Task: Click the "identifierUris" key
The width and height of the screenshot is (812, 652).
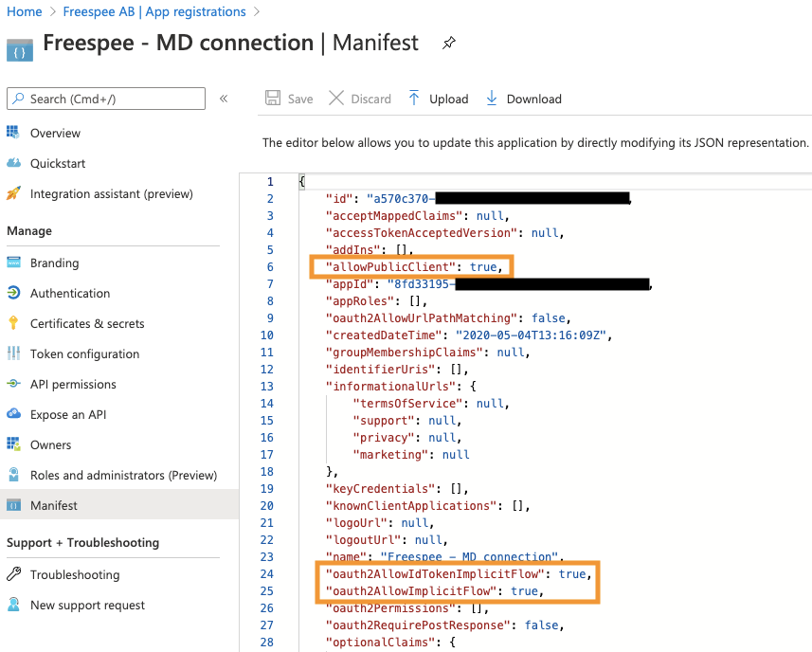Action: click(x=380, y=370)
